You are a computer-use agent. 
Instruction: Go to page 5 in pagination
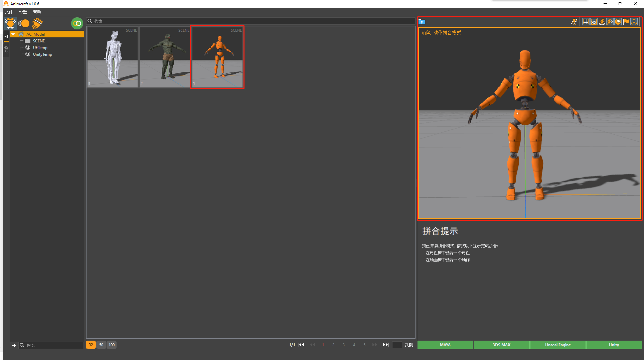click(364, 345)
